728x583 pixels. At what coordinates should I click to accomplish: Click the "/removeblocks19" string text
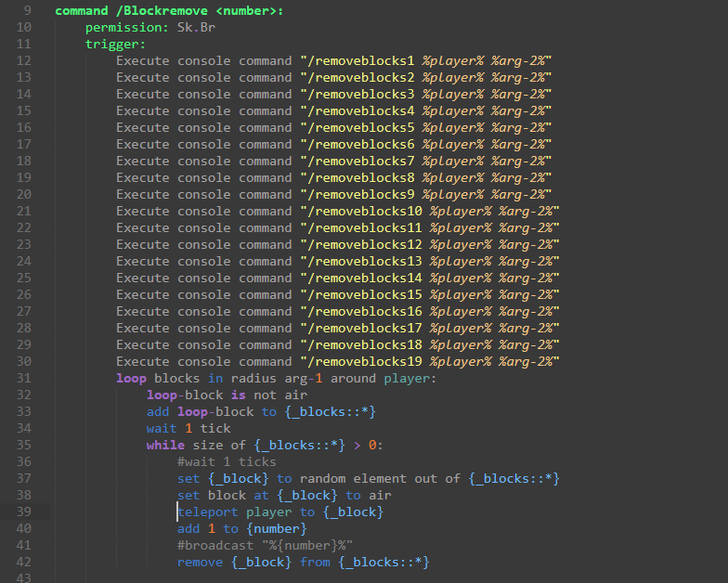(364, 362)
